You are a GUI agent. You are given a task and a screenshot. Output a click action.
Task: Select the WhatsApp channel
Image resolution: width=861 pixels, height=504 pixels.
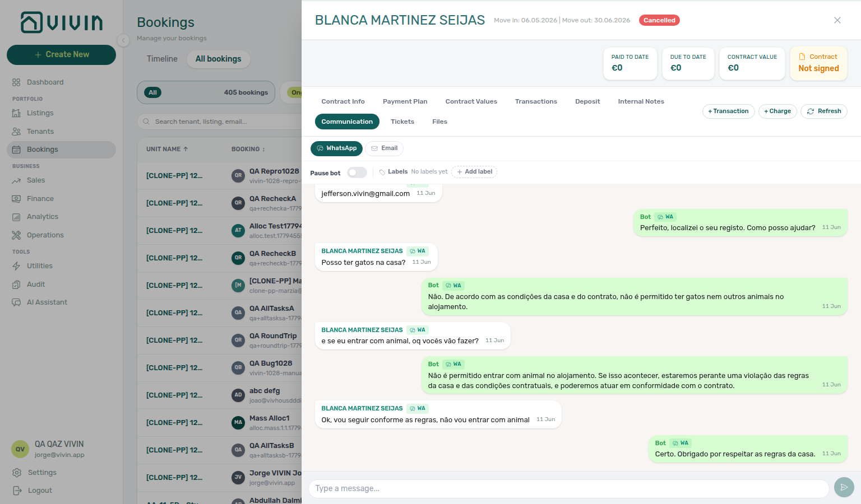[336, 148]
